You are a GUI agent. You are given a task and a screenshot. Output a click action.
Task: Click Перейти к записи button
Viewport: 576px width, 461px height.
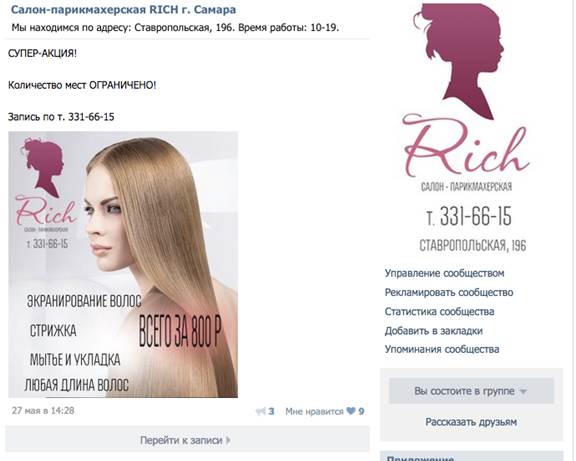tap(187, 440)
